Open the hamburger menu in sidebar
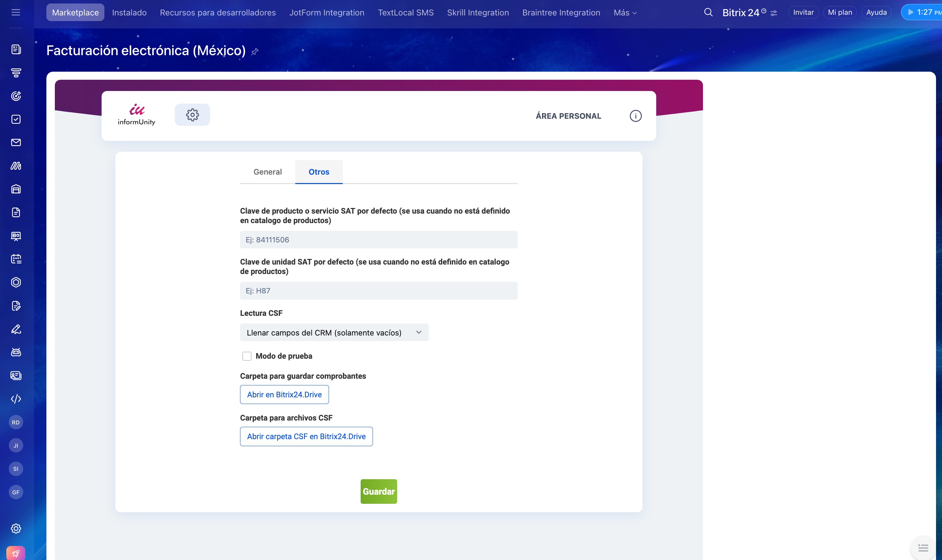 (15, 12)
